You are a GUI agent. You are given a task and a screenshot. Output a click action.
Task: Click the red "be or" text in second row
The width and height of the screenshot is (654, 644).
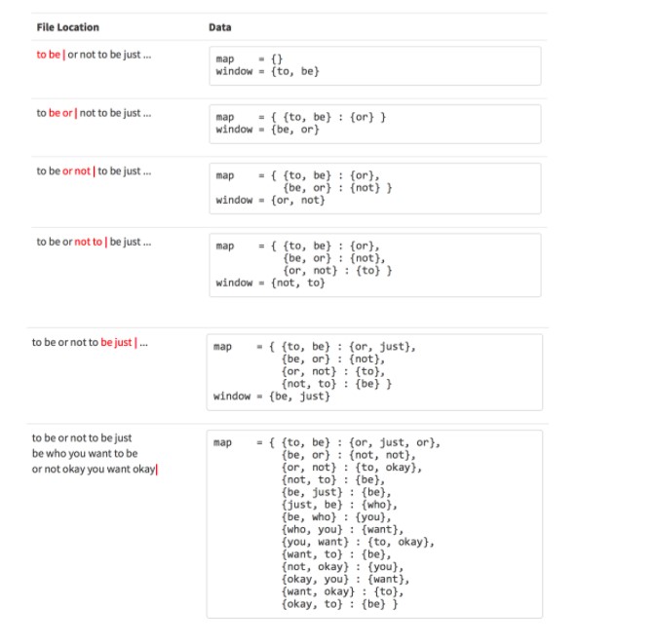point(60,113)
